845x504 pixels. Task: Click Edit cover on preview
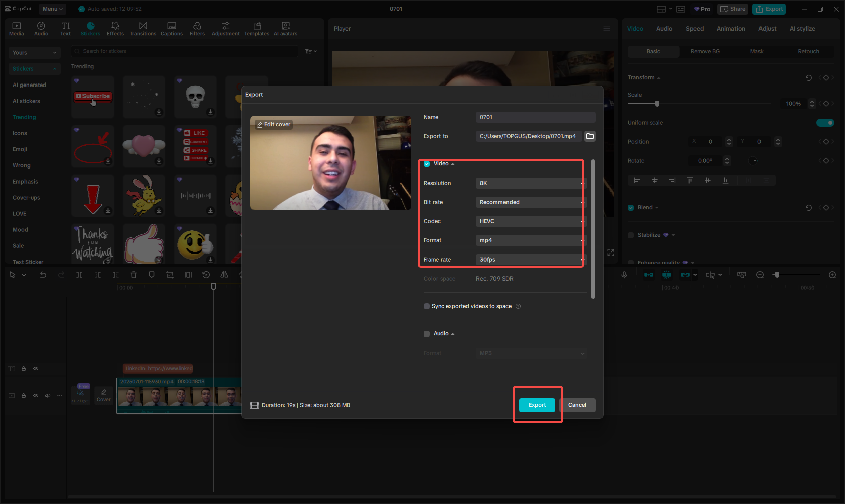[x=274, y=125]
